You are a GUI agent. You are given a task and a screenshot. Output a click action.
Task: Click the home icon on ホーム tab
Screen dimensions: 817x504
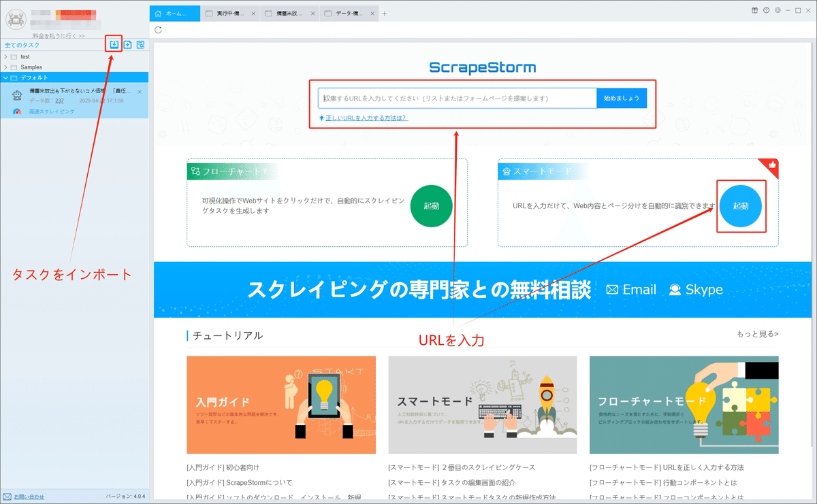tap(159, 14)
